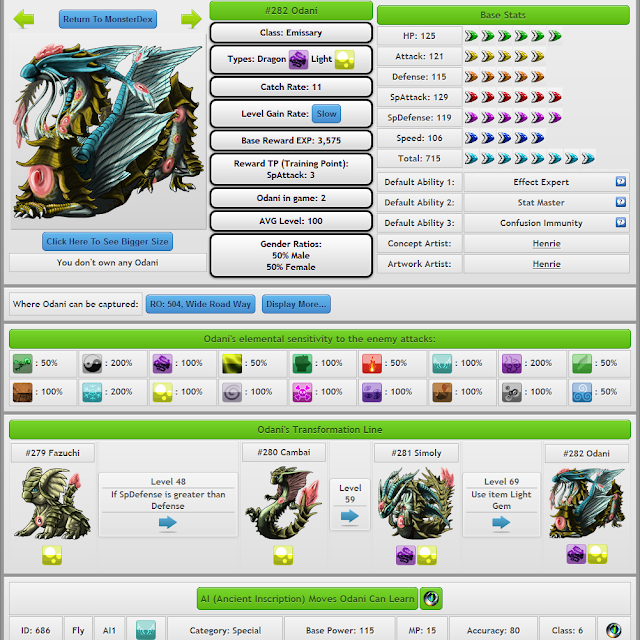Click the Stat Master ability text
640x640 pixels.
541,202
